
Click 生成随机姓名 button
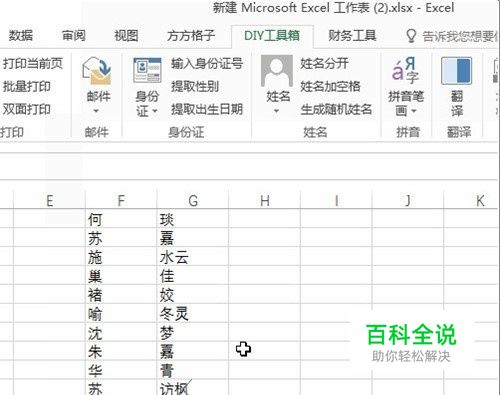tap(336, 109)
